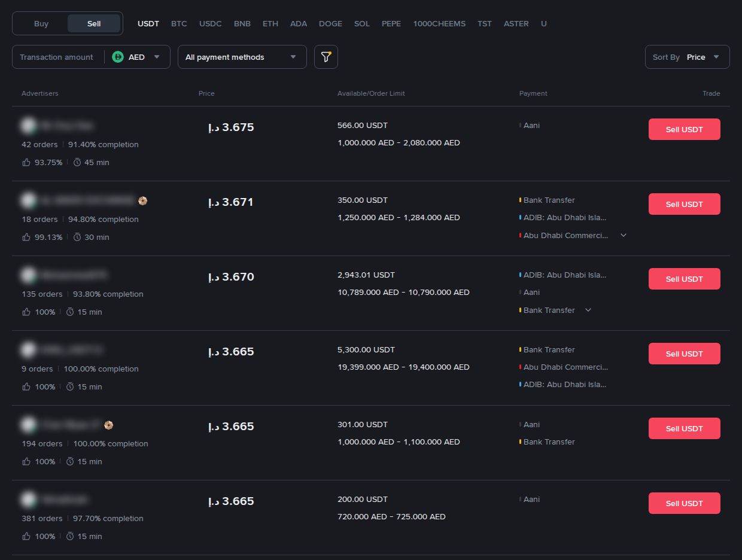Click the Aani payment label in 3.675 row
This screenshot has width=742, height=560.
point(531,125)
